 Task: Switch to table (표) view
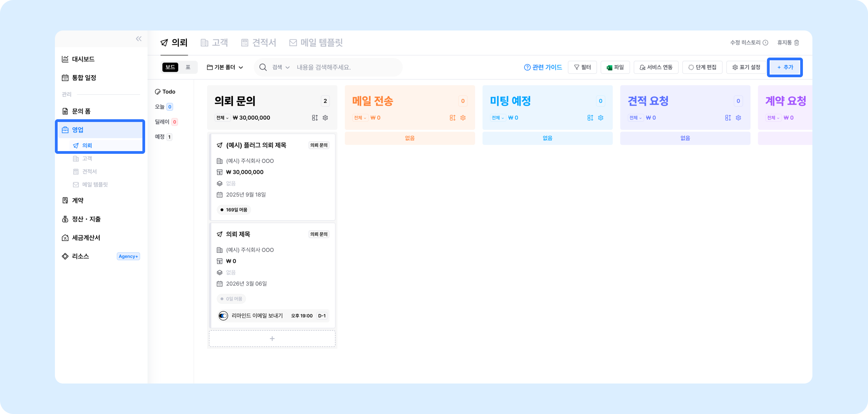coord(188,67)
